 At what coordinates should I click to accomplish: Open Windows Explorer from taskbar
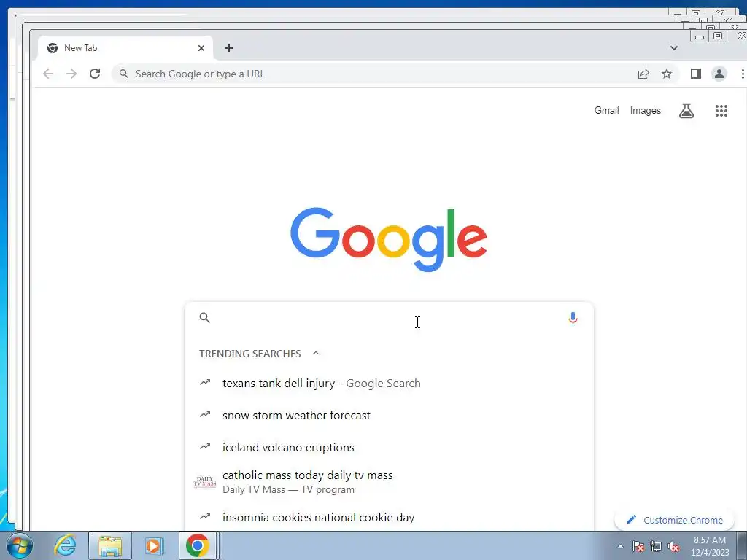(110, 545)
